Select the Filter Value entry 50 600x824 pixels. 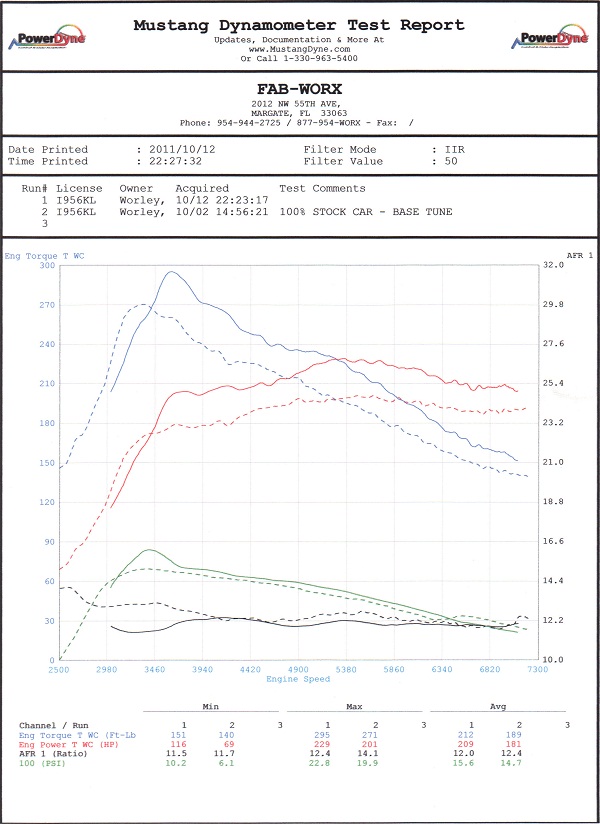pos(451,161)
